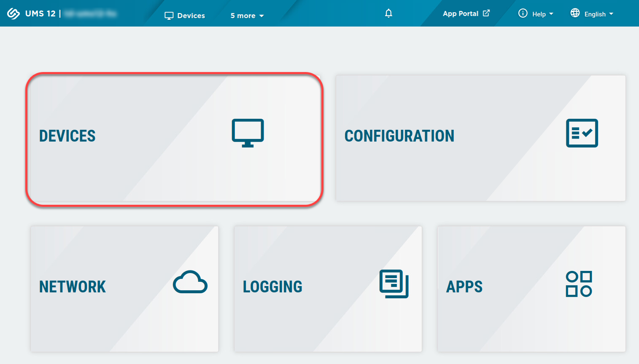
Task: Open Devices from the top navigation bar
Action: (x=185, y=16)
